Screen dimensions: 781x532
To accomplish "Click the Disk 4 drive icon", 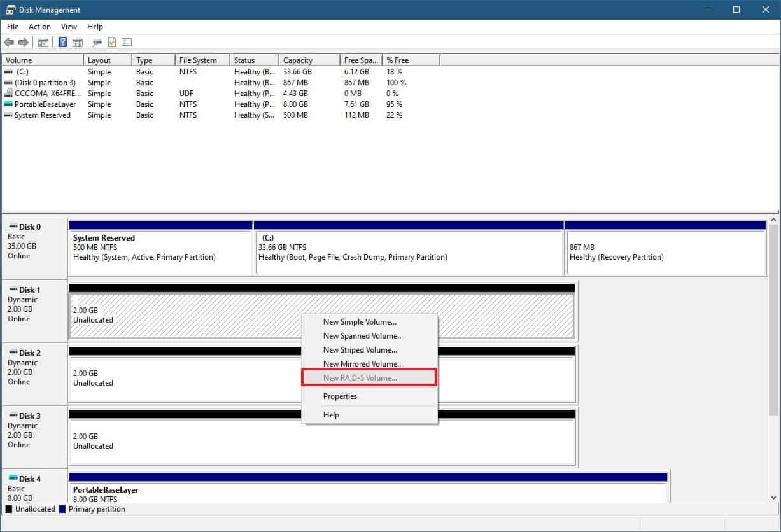I will point(12,479).
